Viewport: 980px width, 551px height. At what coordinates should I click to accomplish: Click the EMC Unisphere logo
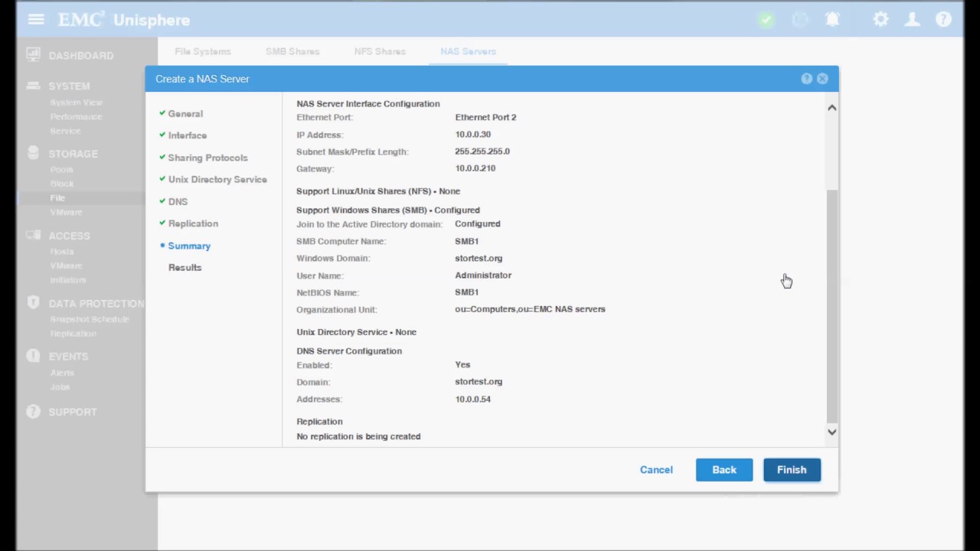[124, 20]
